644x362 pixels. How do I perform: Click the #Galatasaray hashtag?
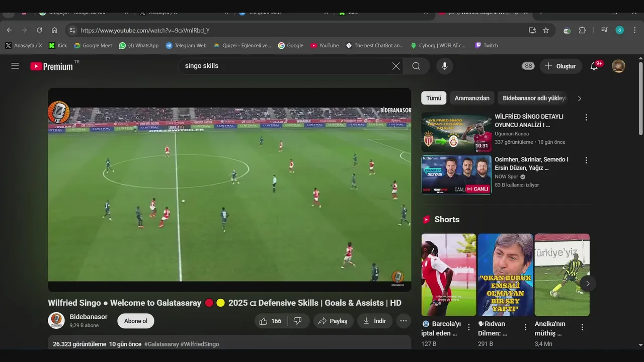pos(162,344)
